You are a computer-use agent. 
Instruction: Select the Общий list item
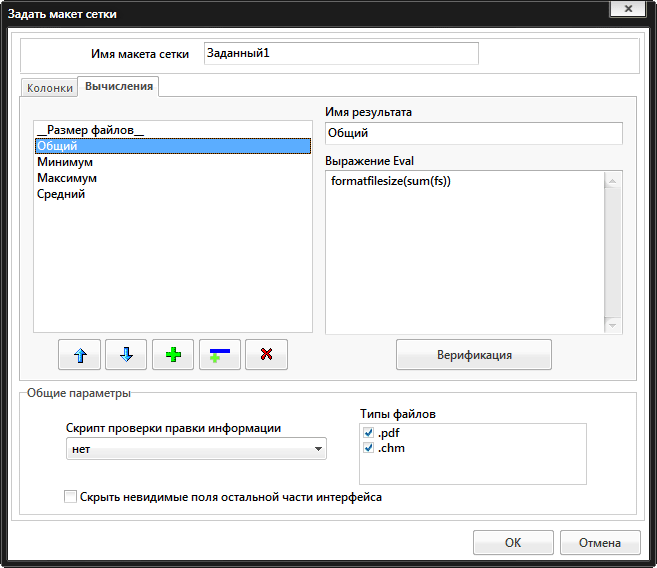(173, 146)
